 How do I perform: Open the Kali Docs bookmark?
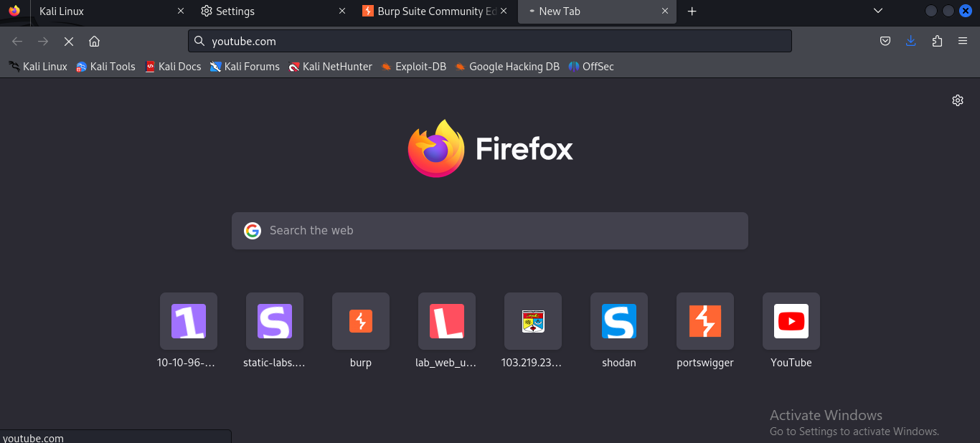point(173,67)
